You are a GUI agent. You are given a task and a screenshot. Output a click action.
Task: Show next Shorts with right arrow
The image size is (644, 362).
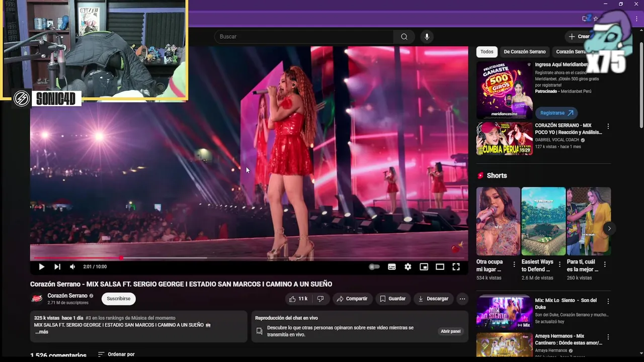[609, 228]
